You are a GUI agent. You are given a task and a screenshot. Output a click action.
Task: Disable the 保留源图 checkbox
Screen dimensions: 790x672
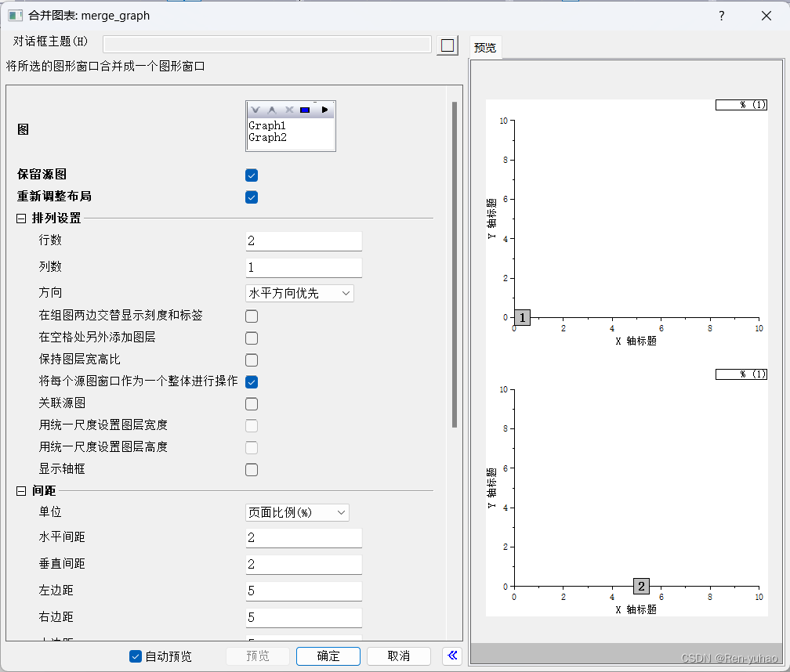251,175
